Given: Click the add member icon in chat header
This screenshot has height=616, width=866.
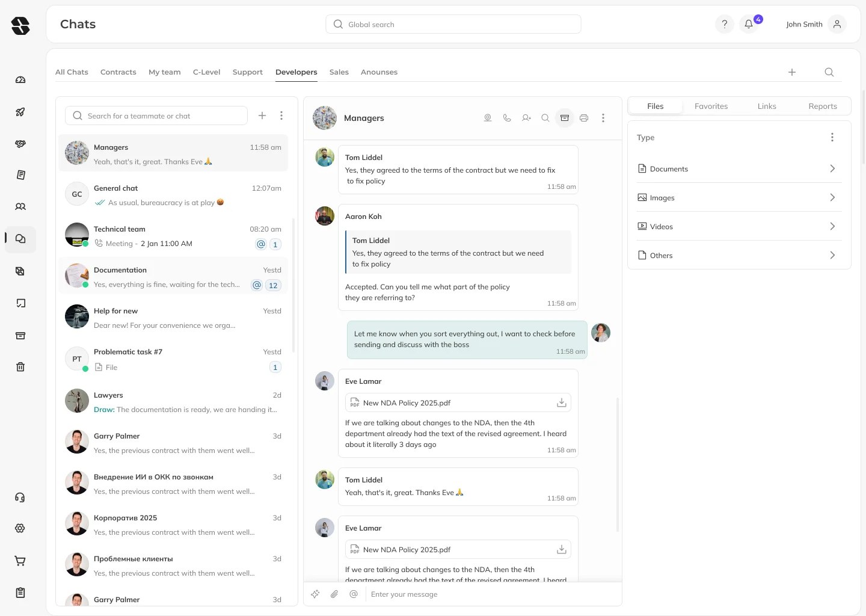Looking at the screenshot, I should (x=526, y=118).
